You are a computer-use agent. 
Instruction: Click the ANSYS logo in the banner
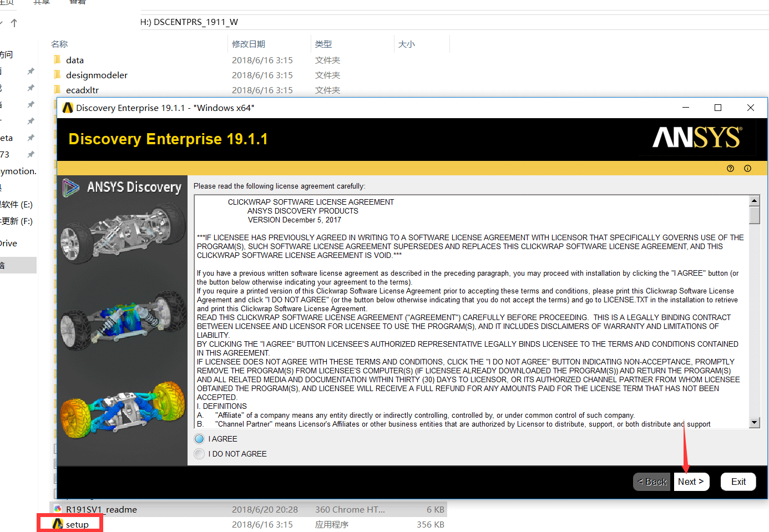(697, 137)
